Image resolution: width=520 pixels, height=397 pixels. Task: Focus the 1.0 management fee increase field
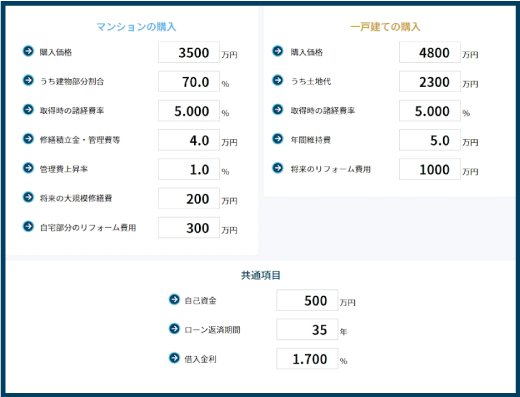click(x=189, y=169)
